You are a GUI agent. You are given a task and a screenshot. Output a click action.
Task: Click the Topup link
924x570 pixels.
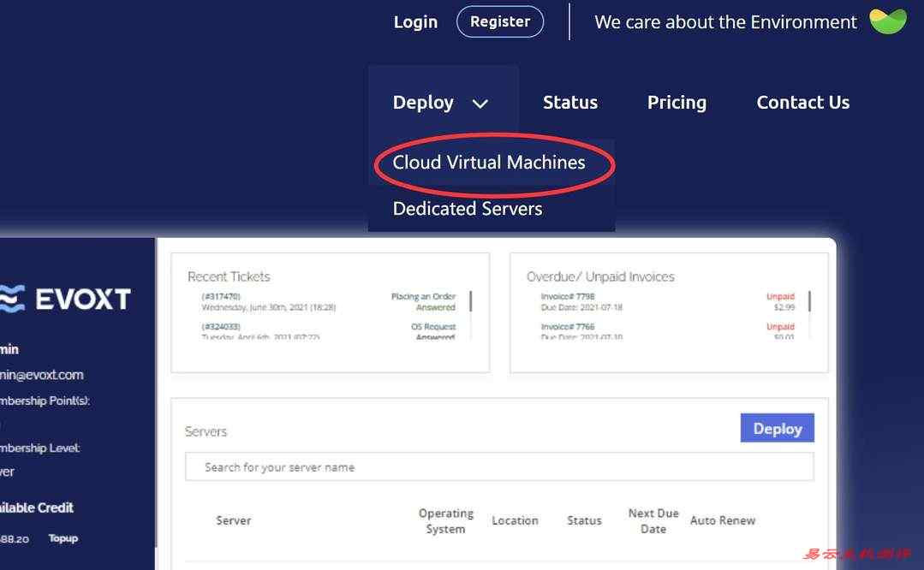pyautogui.click(x=63, y=538)
